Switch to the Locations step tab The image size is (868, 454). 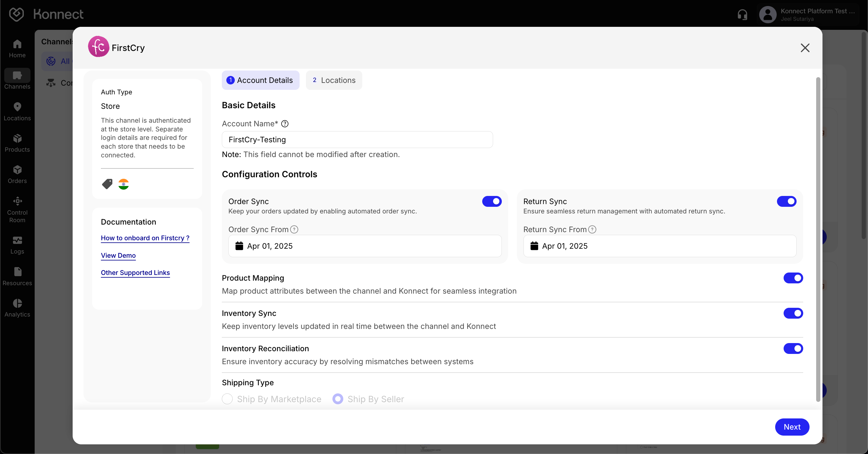click(x=334, y=80)
